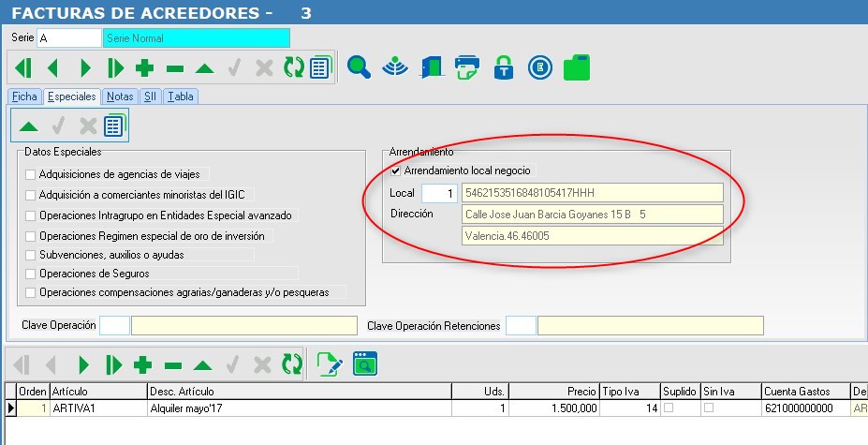Image resolution: width=868 pixels, height=445 pixels.
Task: Add new invoice with top toolbar plus
Action: (x=144, y=68)
